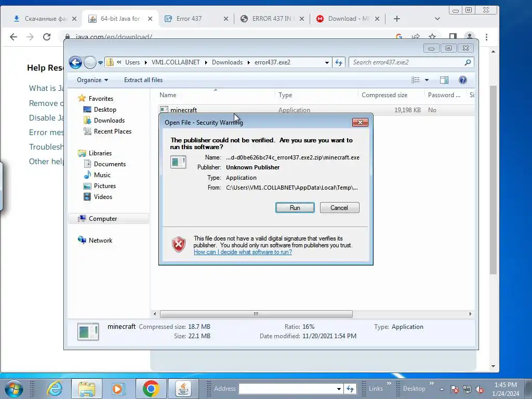Screen dimensions: 532x399
Task: Open recent locations dropdown beside nav arrows
Action: point(100,63)
